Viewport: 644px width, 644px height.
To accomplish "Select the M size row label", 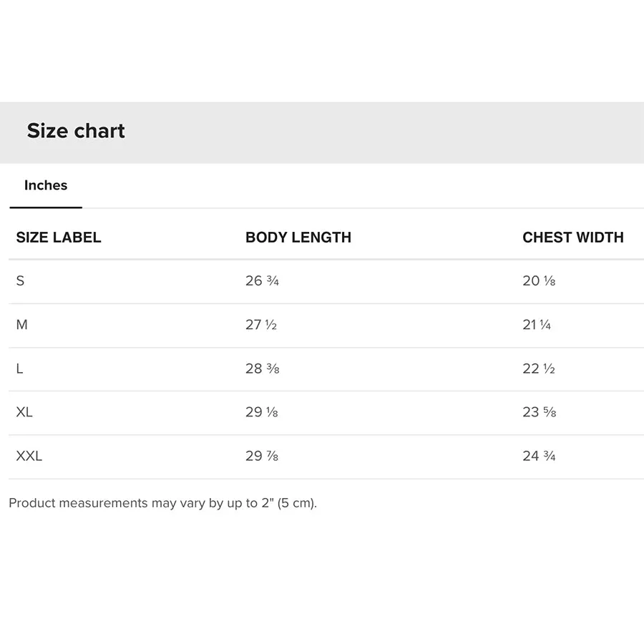I will pos(21,325).
